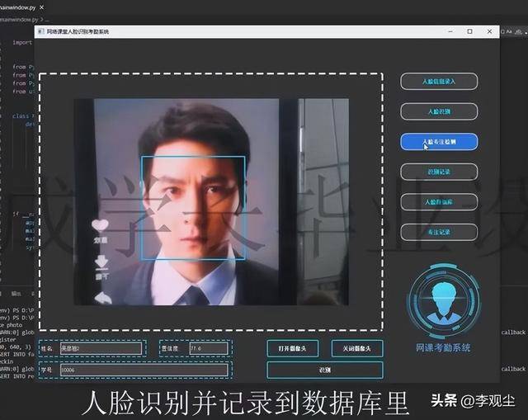Click the wide 识别 button

point(325,370)
